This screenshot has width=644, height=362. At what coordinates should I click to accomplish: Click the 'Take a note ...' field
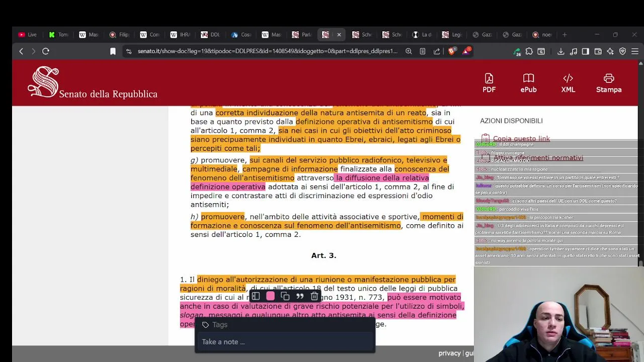285,342
